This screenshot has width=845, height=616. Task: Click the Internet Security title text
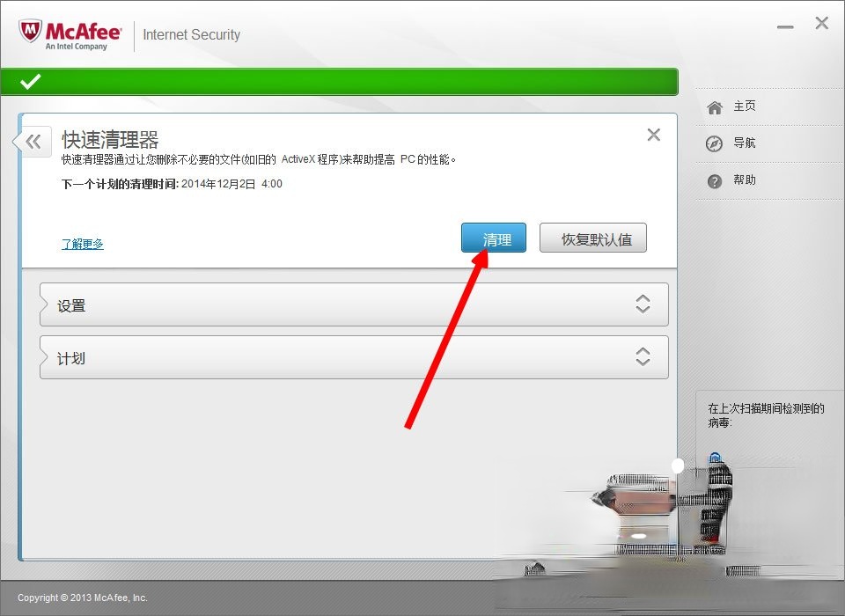coord(191,35)
